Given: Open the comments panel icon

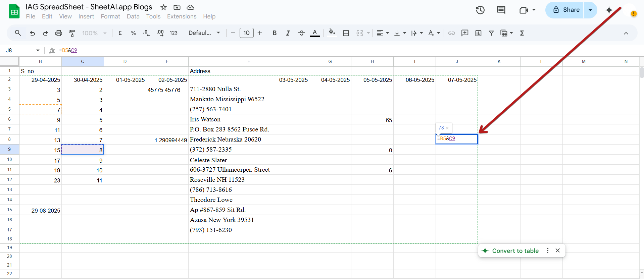Looking at the screenshot, I should (501, 10).
